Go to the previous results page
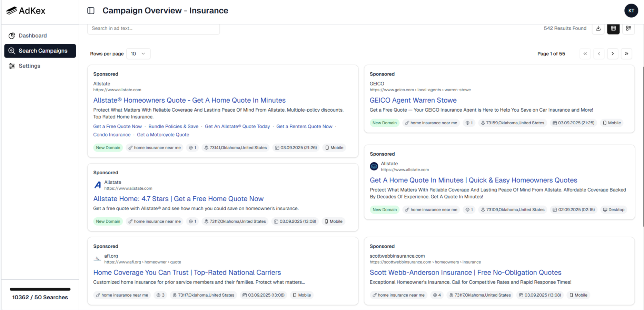The width and height of the screenshot is (644, 310). tap(599, 53)
